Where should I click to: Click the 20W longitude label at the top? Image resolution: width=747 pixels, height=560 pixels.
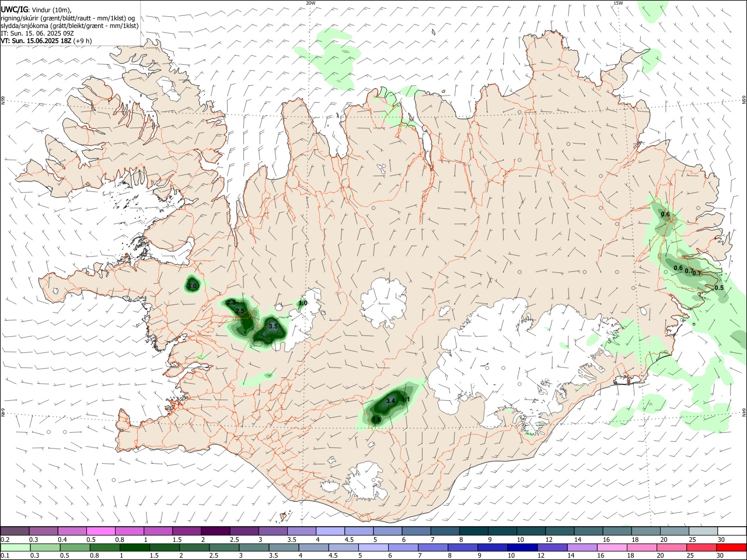(310, 3)
